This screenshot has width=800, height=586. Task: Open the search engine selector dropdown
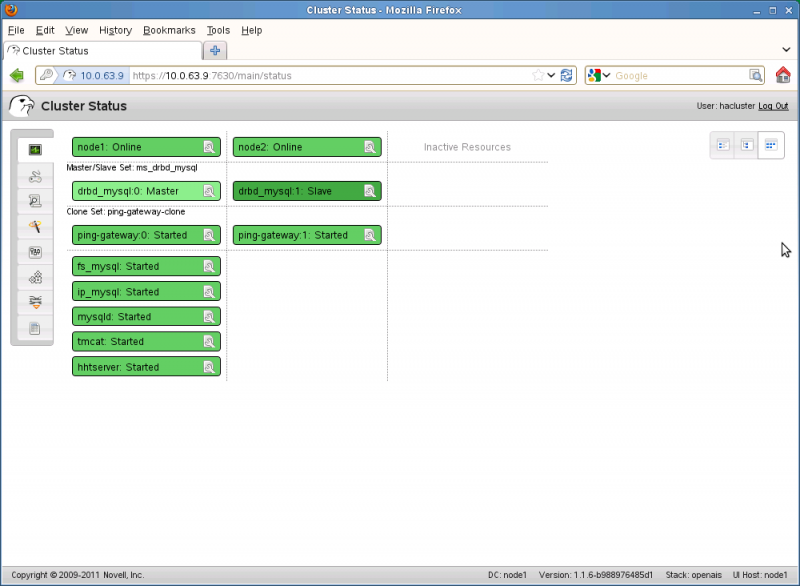coord(599,75)
